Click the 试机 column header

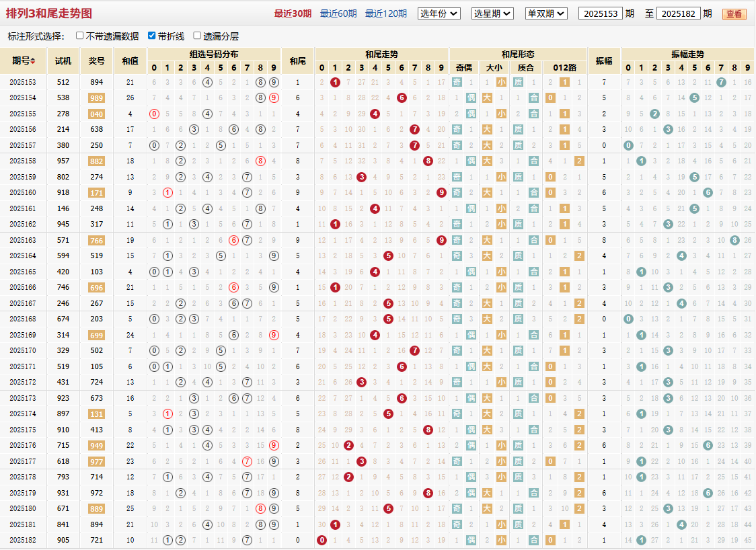pyautogui.click(x=63, y=61)
